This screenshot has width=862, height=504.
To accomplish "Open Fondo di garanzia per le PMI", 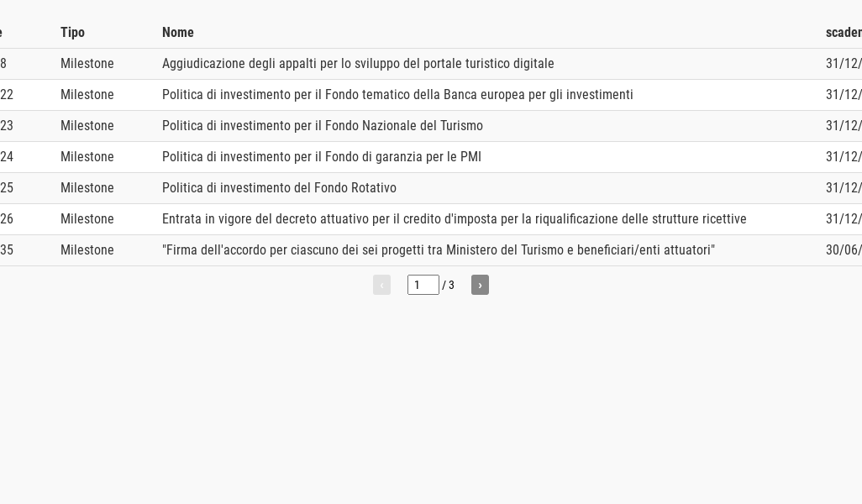I will [x=321, y=157].
